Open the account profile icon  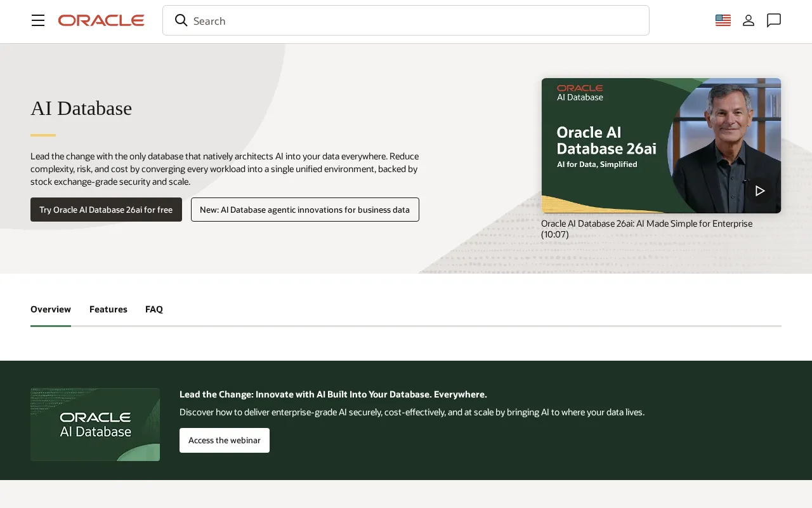[749, 20]
